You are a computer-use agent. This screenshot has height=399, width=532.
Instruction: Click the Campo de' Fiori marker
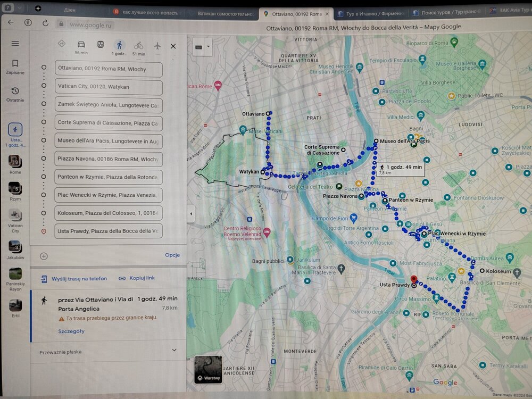click(353, 218)
